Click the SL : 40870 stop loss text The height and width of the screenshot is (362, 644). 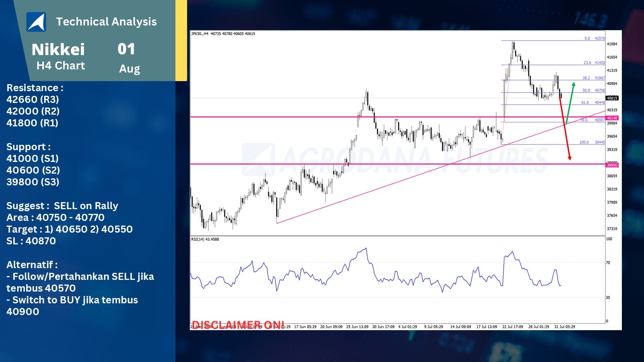pos(31,241)
